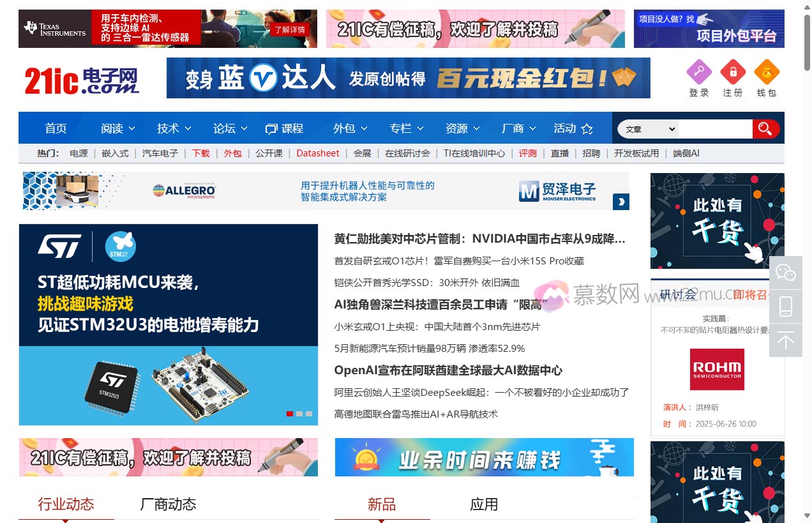Click inside the search input field

click(715, 128)
